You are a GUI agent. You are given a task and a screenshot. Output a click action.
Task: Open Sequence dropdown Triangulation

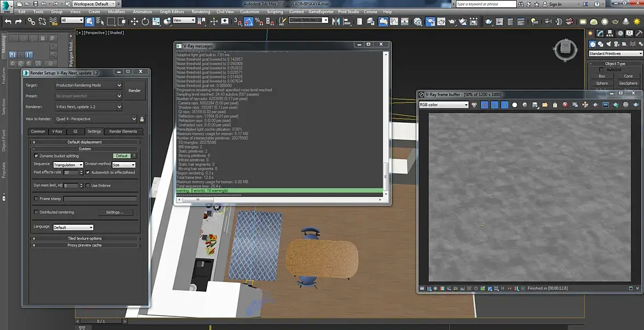pos(68,165)
